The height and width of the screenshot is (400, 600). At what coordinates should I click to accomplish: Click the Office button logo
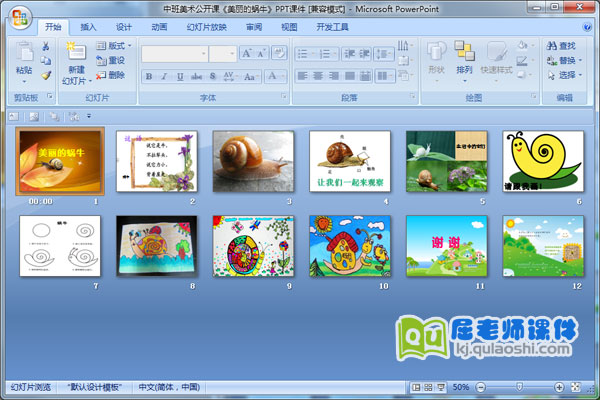point(20,18)
